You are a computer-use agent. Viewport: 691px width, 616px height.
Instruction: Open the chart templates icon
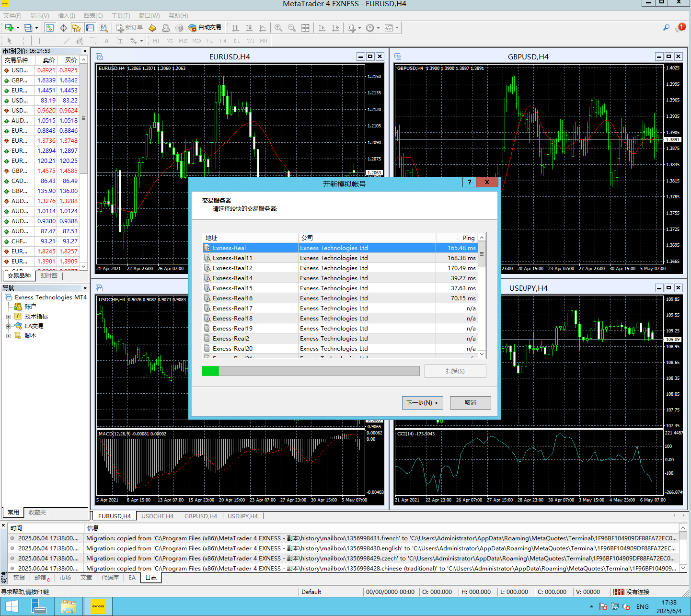pyautogui.click(x=389, y=28)
